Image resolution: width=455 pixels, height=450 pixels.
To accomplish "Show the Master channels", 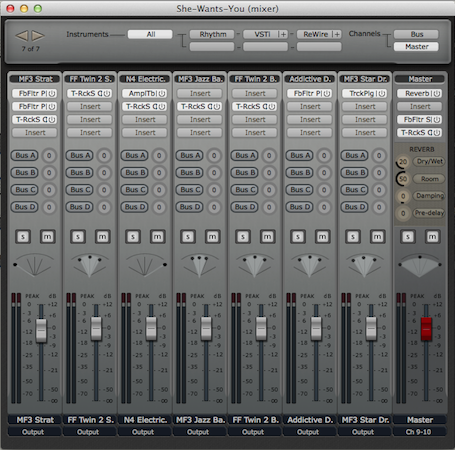I will coord(416,47).
